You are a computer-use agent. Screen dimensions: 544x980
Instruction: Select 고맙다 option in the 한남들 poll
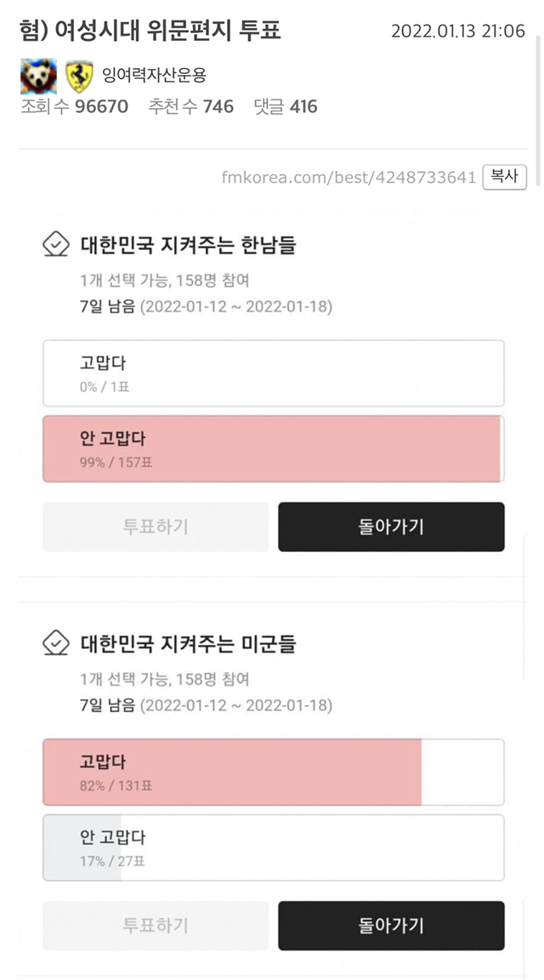[x=273, y=373]
